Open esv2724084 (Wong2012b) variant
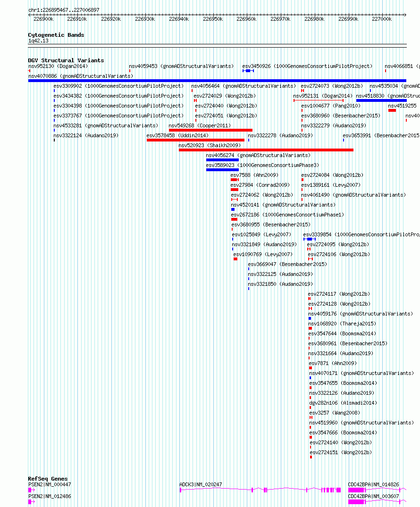Viewport: 420px width, 507px height. click(x=332, y=175)
